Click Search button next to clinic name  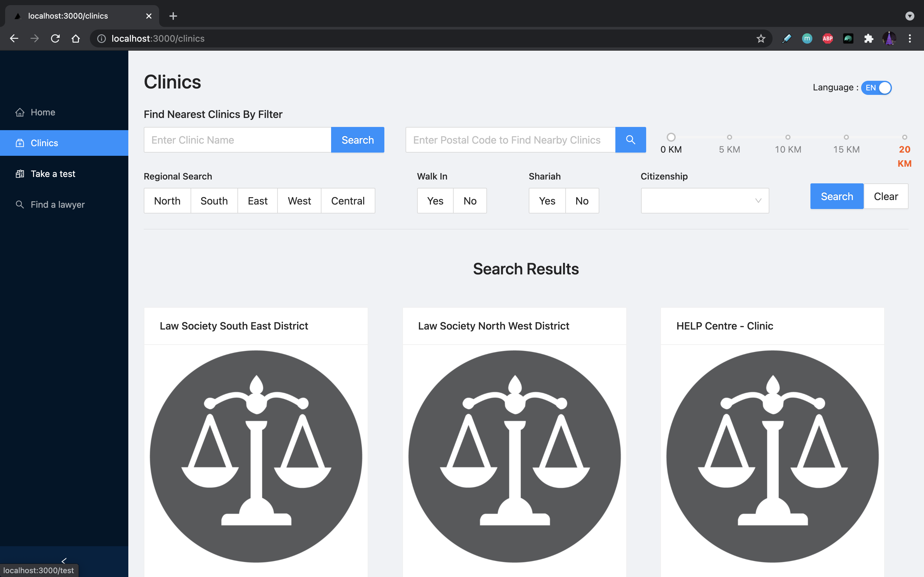pyautogui.click(x=357, y=140)
